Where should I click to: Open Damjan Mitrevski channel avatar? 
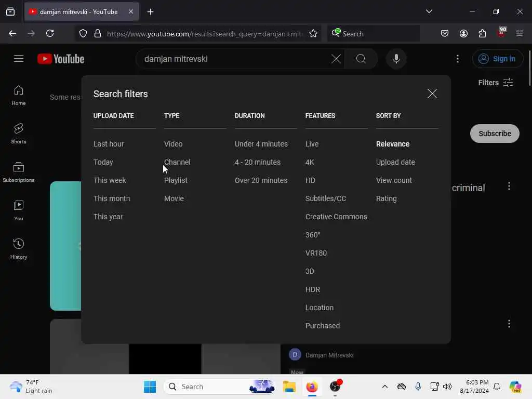(x=295, y=355)
